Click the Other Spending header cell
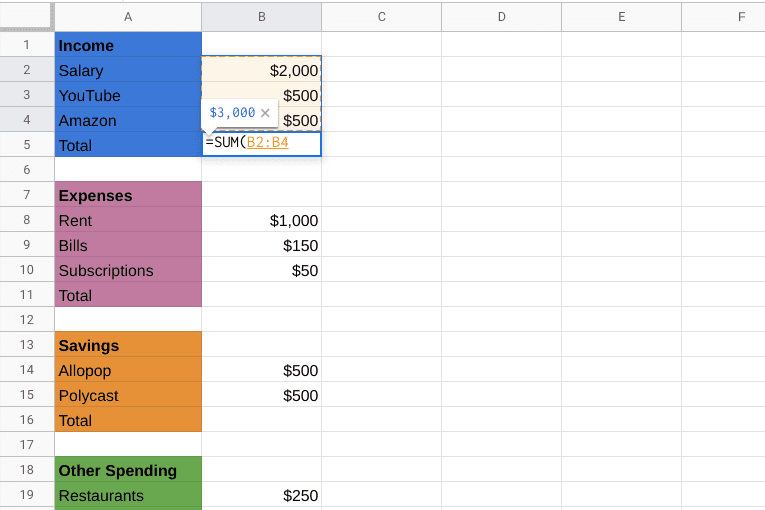The image size is (765, 510). tap(128, 469)
